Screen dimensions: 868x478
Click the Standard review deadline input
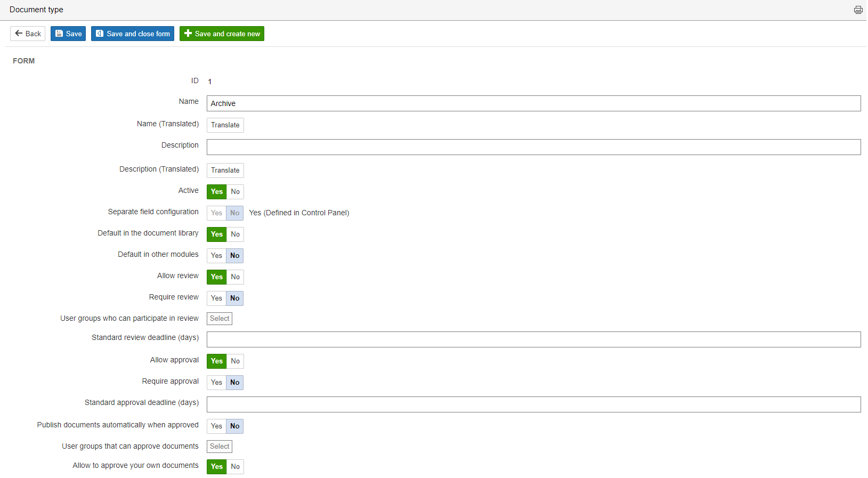pyautogui.click(x=533, y=339)
